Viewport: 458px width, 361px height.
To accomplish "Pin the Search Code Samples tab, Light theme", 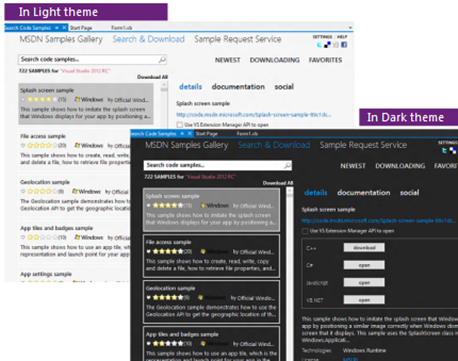I will click(57, 28).
